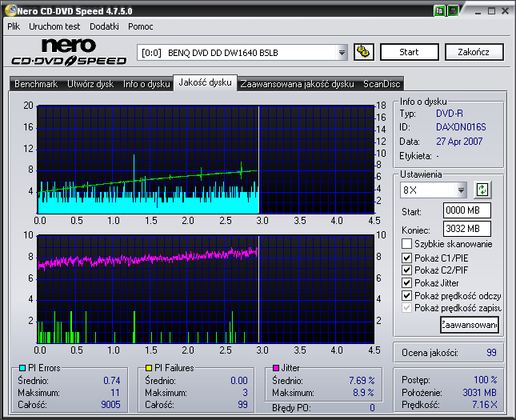Image resolution: width=516 pixels, height=420 pixels.
Task: Click the PI Failures average 0.00
Action: [239, 381]
